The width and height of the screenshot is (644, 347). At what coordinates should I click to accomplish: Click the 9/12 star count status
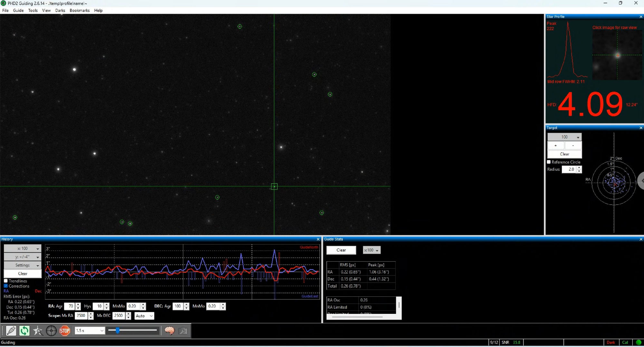(x=494, y=342)
